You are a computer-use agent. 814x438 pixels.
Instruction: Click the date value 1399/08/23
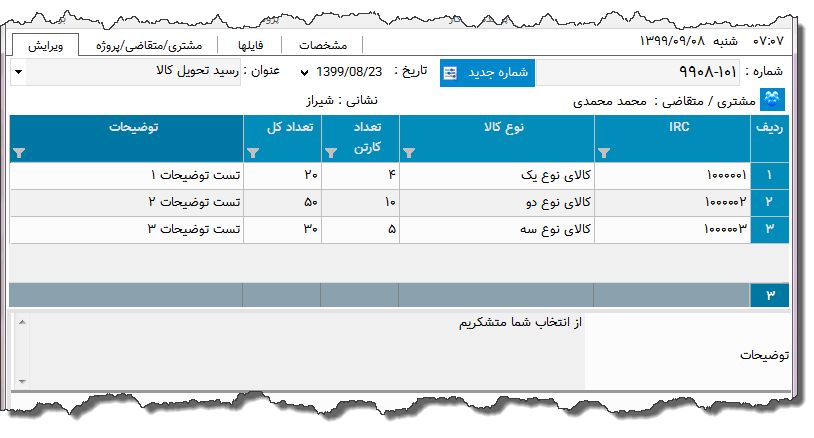coord(348,72)
